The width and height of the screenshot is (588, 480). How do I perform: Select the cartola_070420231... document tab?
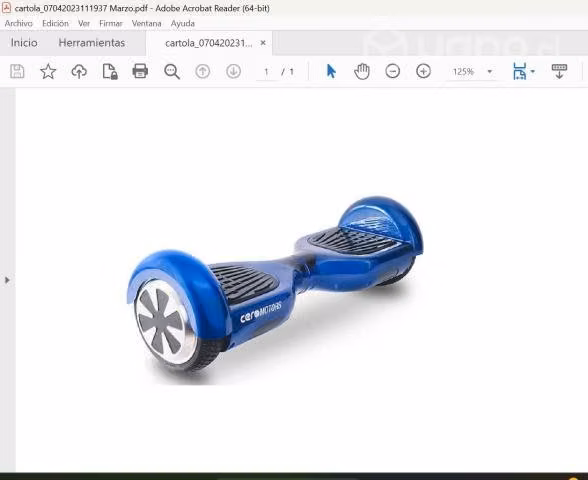tap(208, 43)
